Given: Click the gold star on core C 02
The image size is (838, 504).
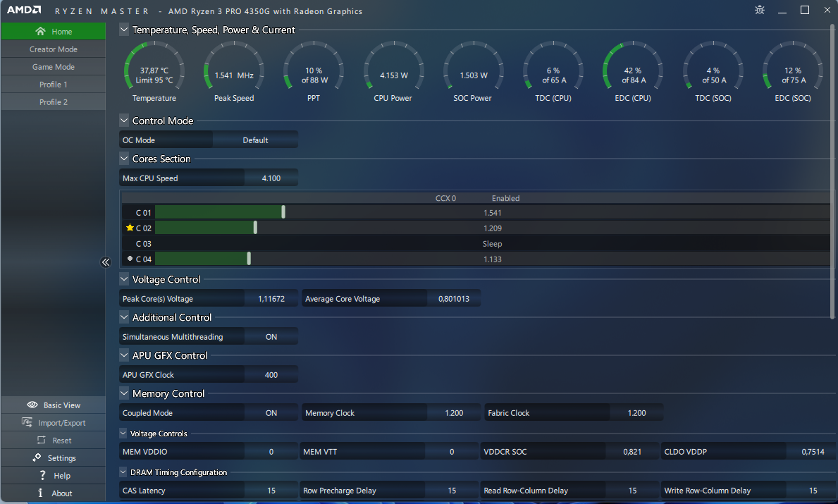Looking at the screenshot, I should pos(130,228).
